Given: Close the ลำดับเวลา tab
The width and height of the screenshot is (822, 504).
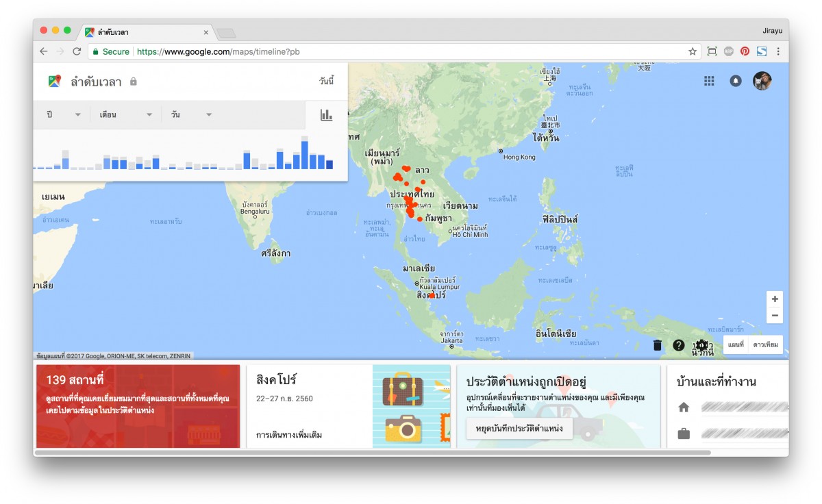Looking at the screenshot, I should 206,32.
